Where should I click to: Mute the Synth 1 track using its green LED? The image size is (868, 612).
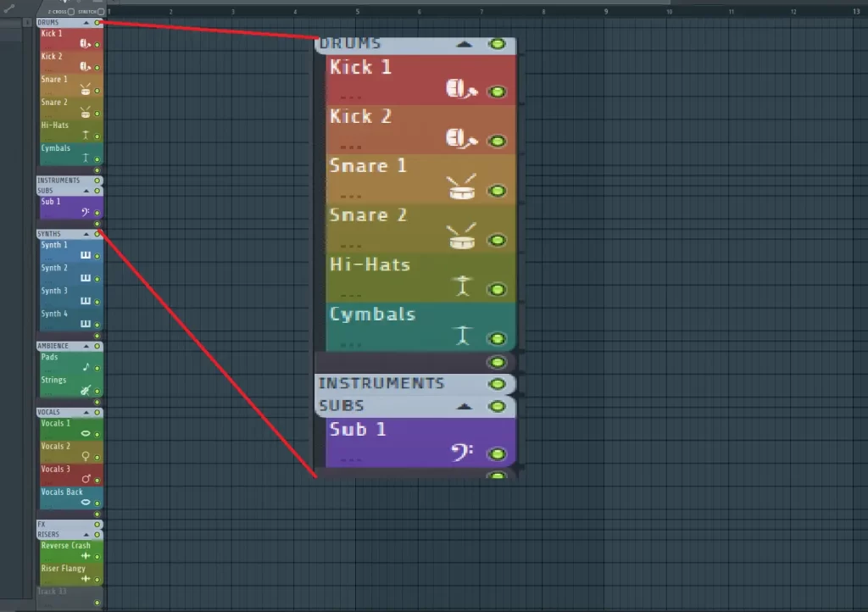point(97,256)
